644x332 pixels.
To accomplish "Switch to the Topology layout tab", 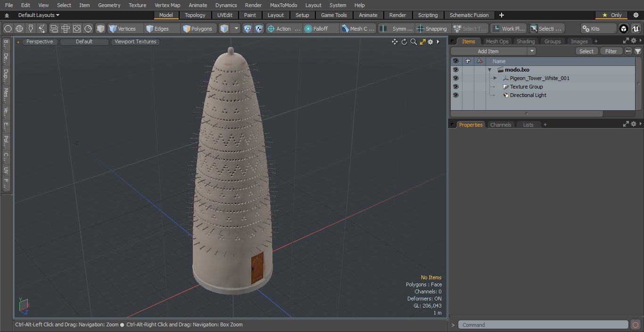I will pyautogui.click(x=195, y=15).
